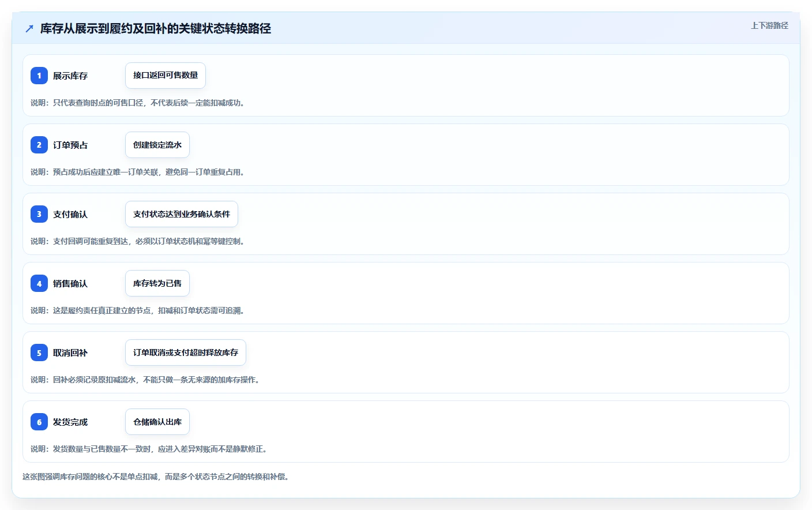Click the step 4 number badge
This screenshot has height=510, width=812.
point(39,283)
